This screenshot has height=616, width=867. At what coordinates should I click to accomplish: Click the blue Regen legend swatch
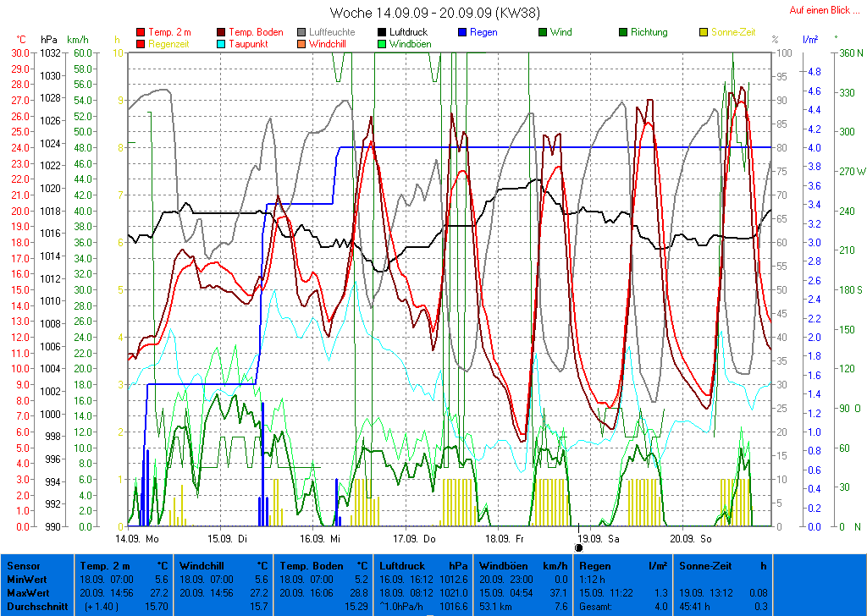point(462,32)
